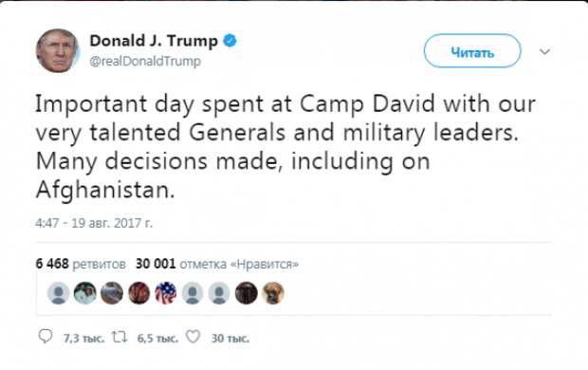Open the American flag liker avatar
Image resolution: width=588 pixels, height=370 pixels.
click(166, 293)
